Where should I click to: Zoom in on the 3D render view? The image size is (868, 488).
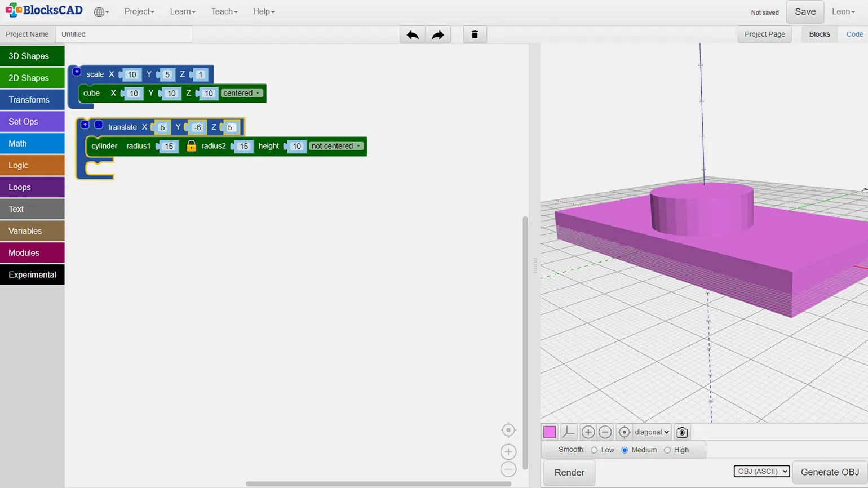pos(588,432)
